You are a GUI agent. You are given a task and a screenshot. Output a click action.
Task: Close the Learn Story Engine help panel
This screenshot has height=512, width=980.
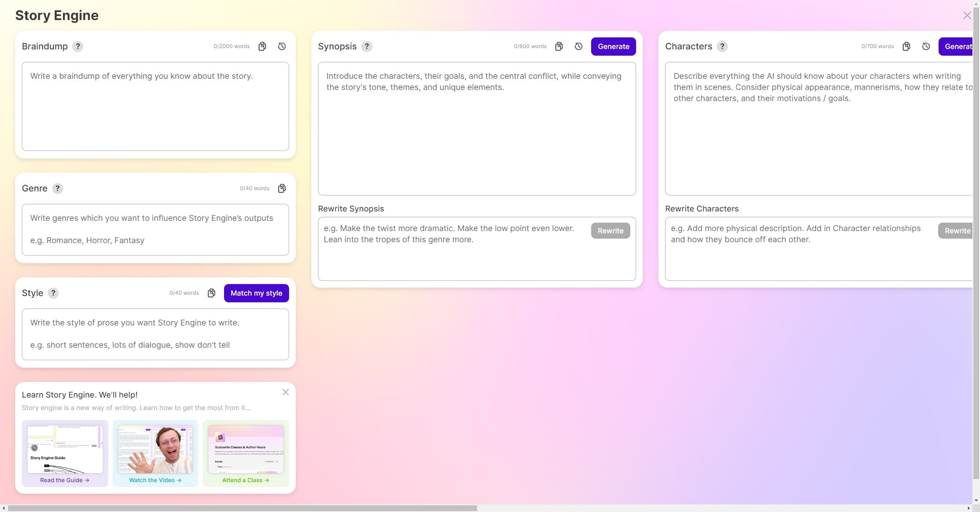[285, 392]
